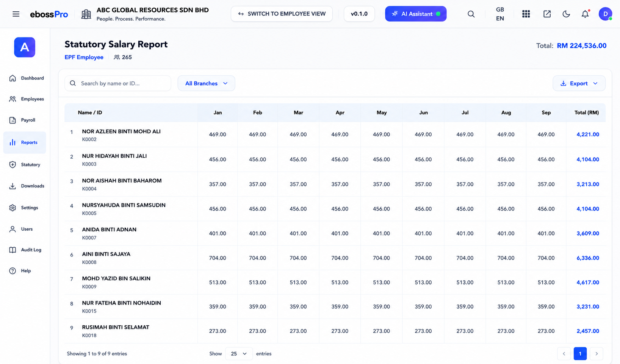Switch to employee view
The width and height of the screenshot is (620, 364).
coord(282,14)
